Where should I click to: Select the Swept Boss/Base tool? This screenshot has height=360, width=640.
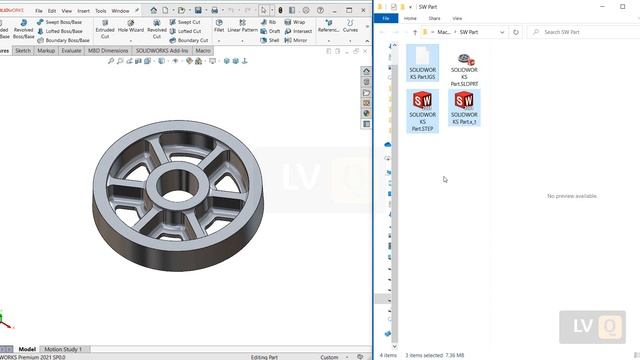60,22
